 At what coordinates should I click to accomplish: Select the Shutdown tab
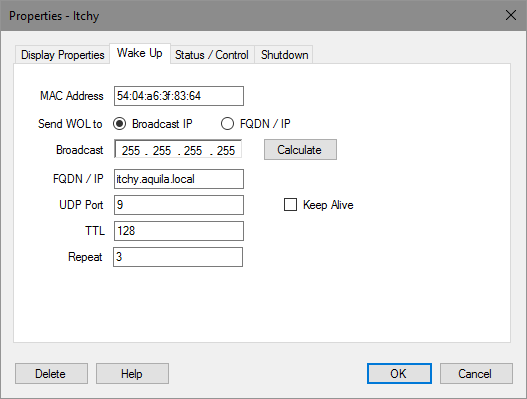tap(284, 54)
